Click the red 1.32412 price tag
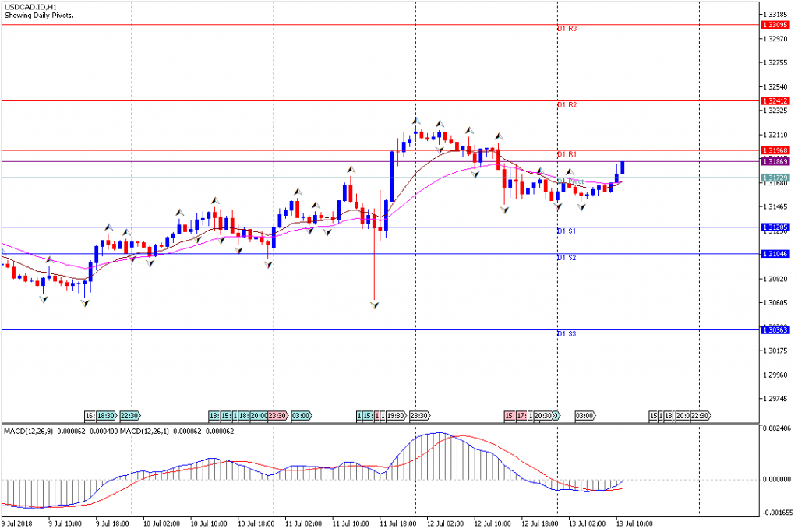Viewport: 798px width, 532px height. coord(775,100)
